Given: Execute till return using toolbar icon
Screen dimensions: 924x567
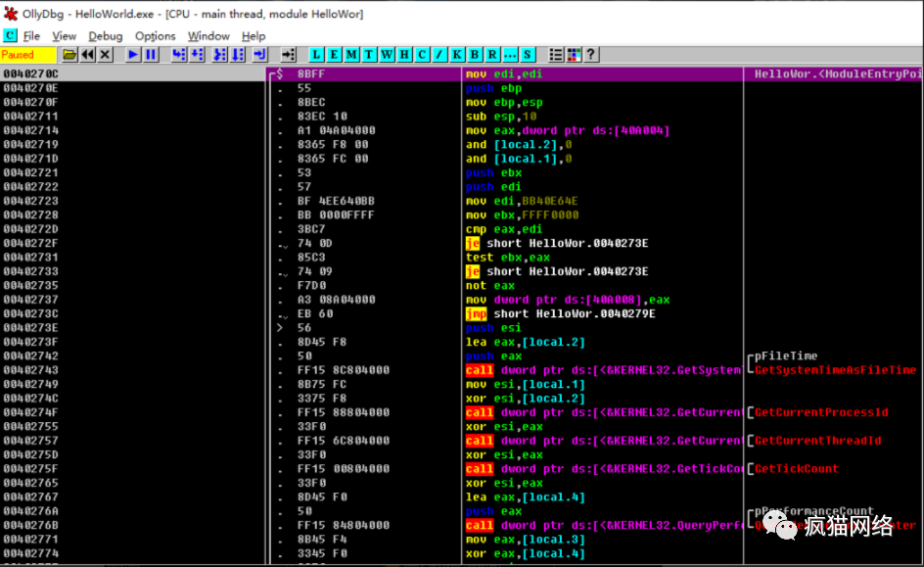Looking at the screenshot, I should (260, 55).
